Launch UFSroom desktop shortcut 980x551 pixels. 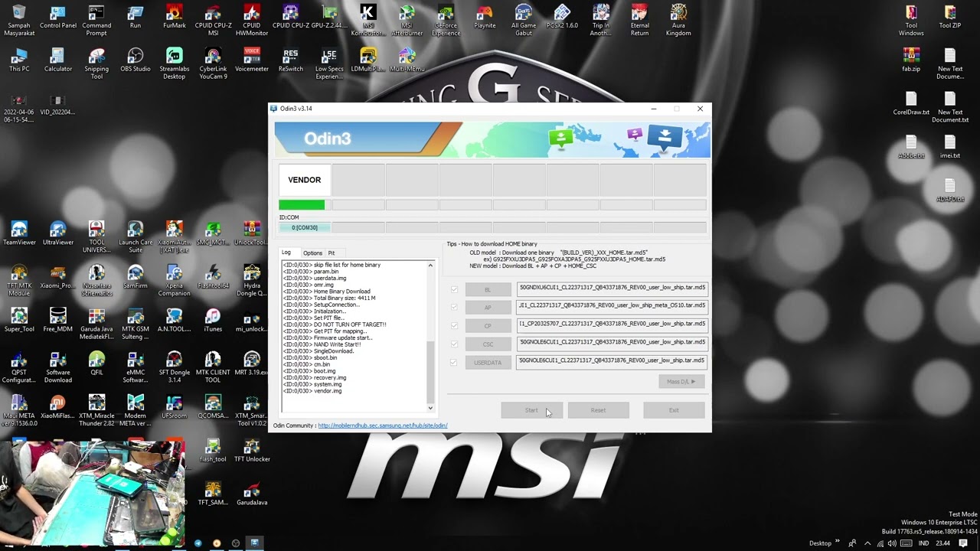coord(175,407)
